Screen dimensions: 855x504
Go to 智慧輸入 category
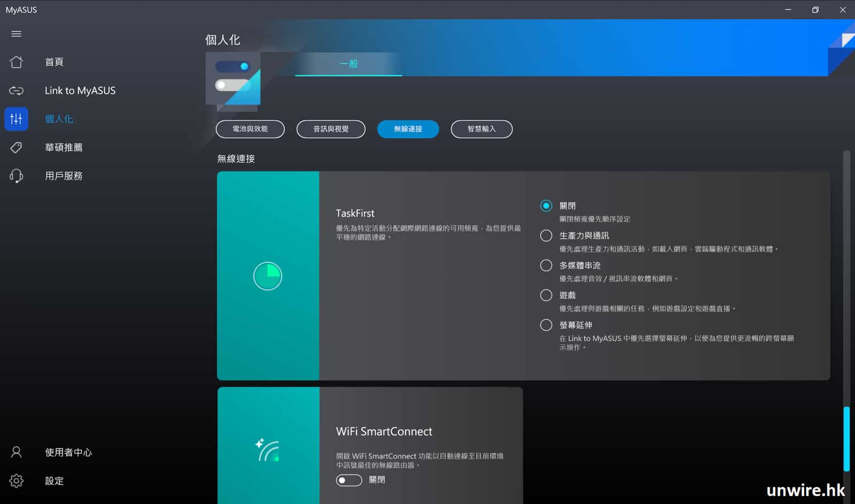tap(481, 129)
